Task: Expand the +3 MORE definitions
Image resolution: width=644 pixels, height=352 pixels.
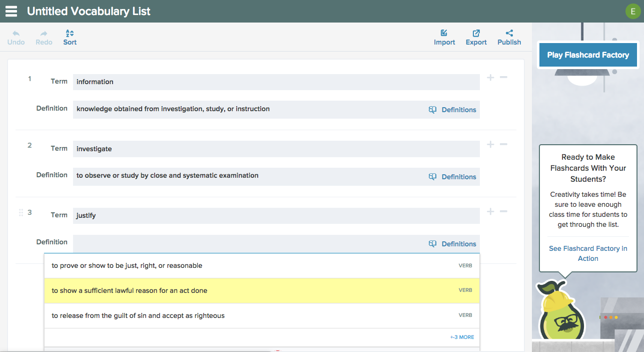Action: [462, 337]
